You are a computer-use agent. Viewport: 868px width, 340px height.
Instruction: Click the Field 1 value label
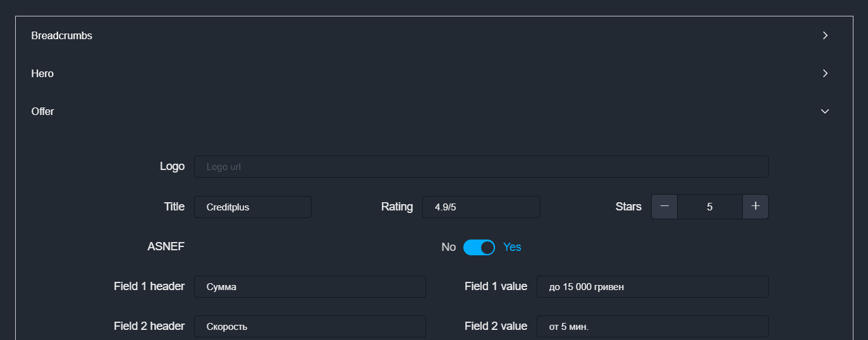coord(496,286)
